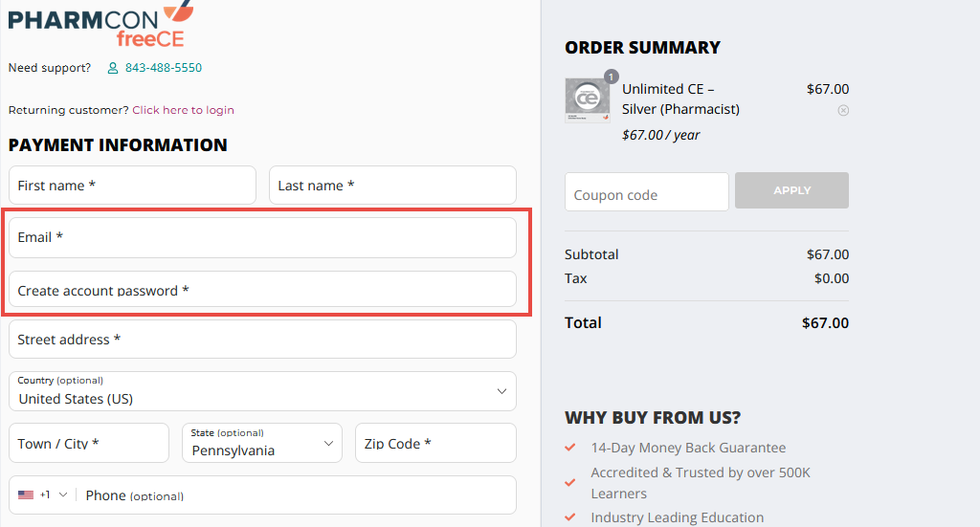
Task: Click the support person icon
Action: click(x=113, y=68)
